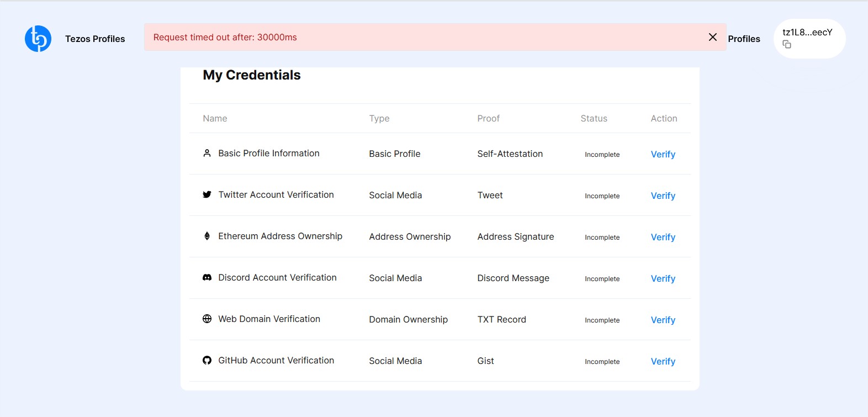This screenshot has width=868, height=417.
Task: Click the 'Basic Profile Information' name
Action: point(269,153)
